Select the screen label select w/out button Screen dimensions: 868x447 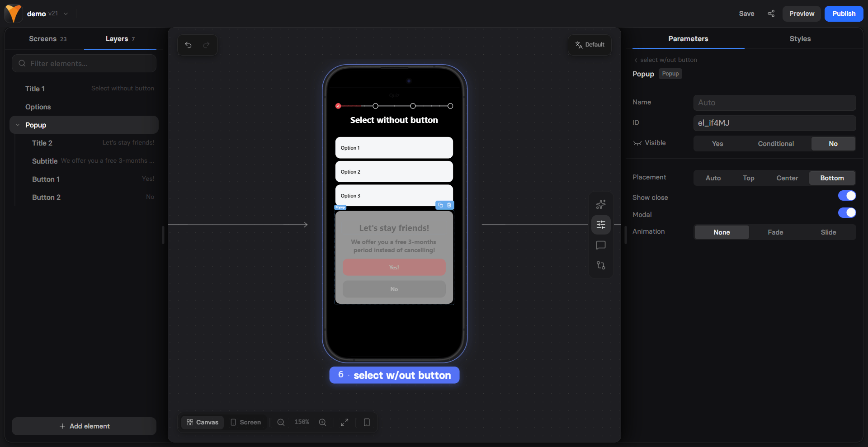tap(394, 375)
